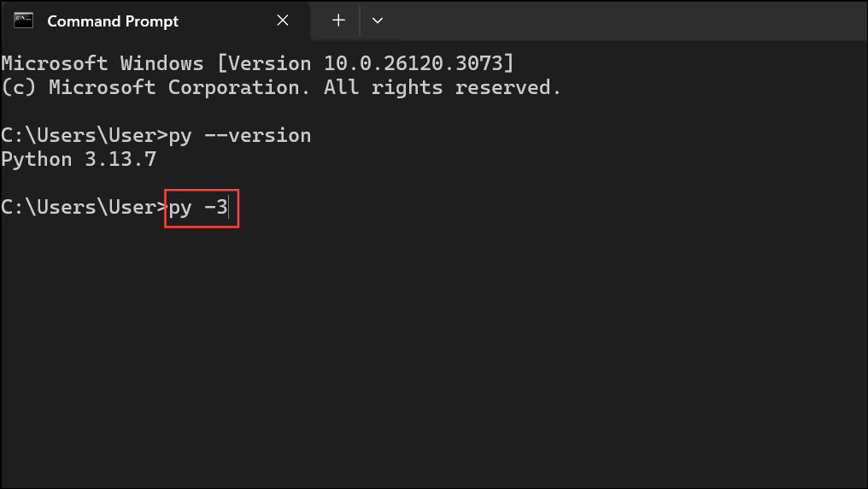This screenshot has width=868, height=489.
Task: Click the "All rights reserved." text
Action: pyautogui.click(x=443, y=87)
